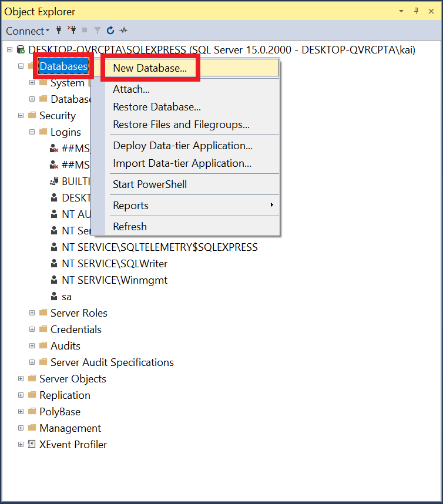Image resolution: width=443 pixels, height=504 pixels.
Task: Expand the Server Roles node
Action: click(32, 313)
